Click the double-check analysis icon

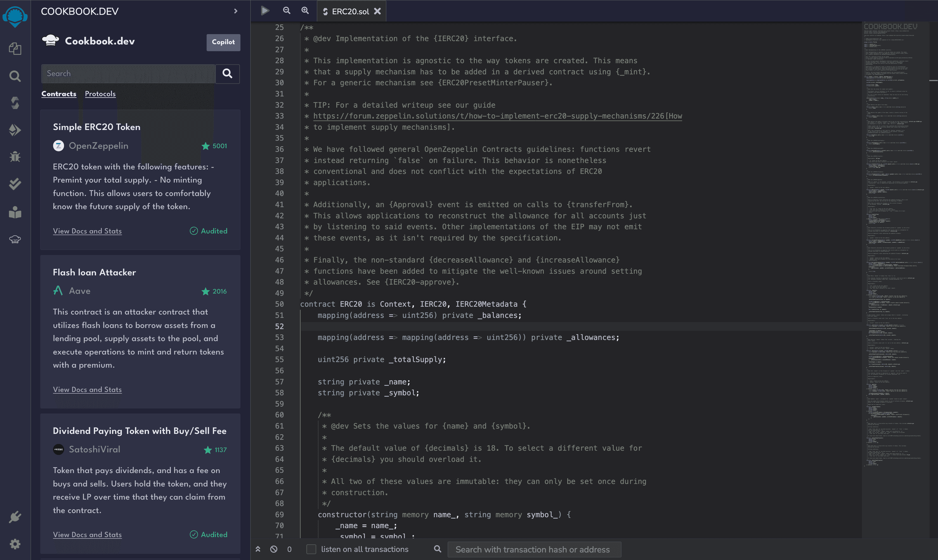tap(15, 184)
